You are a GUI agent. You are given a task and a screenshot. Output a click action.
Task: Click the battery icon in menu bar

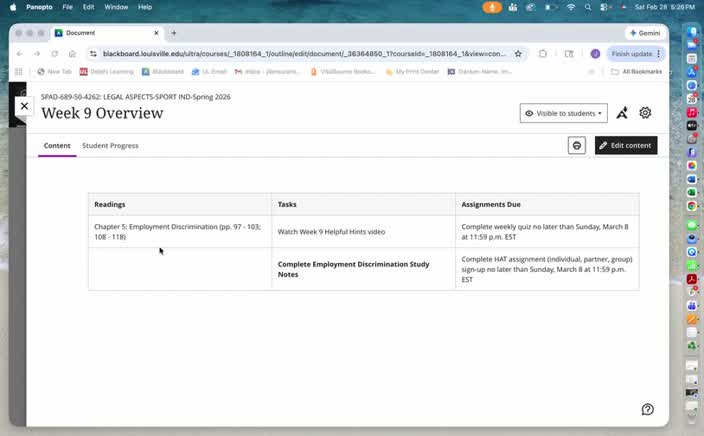(551, 7)
